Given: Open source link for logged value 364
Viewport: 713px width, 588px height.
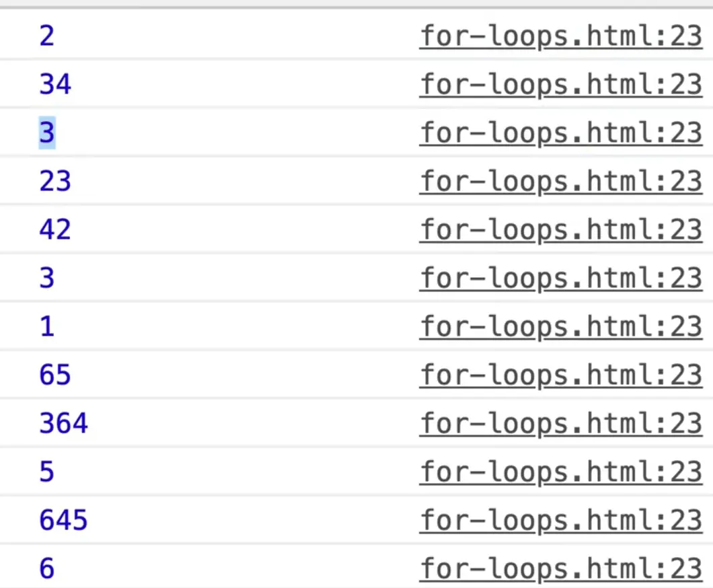Looking at the screenshot, I should click(x=561, y=423).
